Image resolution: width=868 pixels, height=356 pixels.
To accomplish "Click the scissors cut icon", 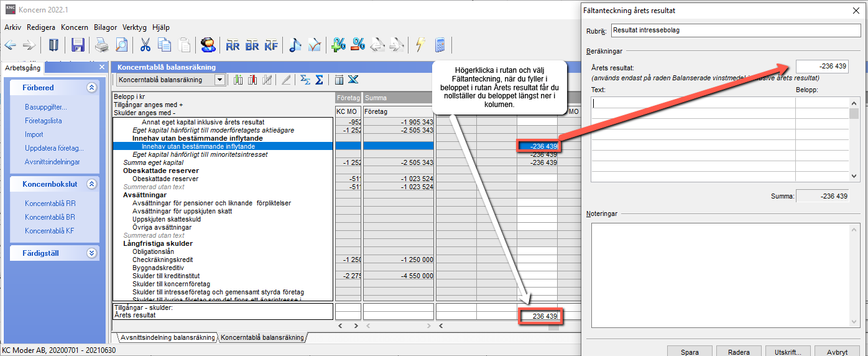I will [x=145, y=45].
